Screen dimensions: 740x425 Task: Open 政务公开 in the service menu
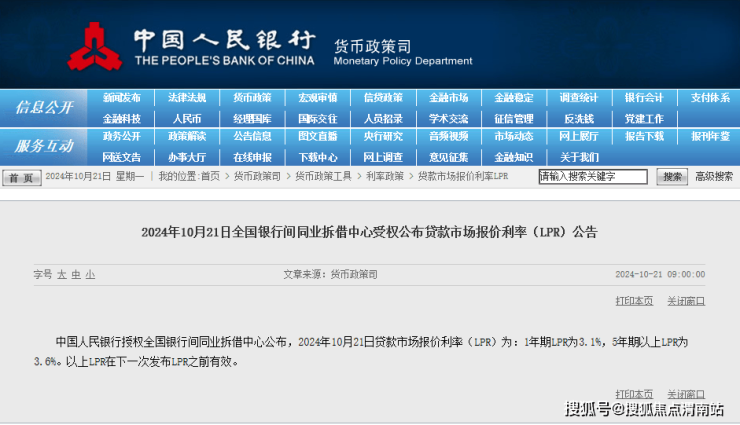pyautogui.click(x=122, y=136)
